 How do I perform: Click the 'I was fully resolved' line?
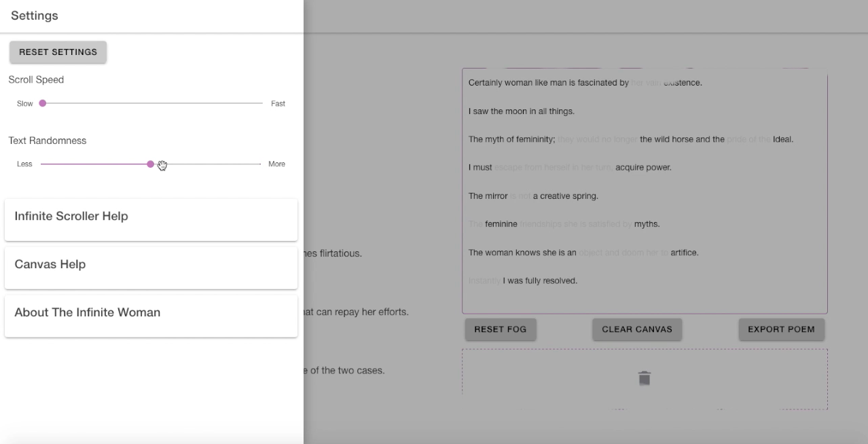tap(539, 280)
